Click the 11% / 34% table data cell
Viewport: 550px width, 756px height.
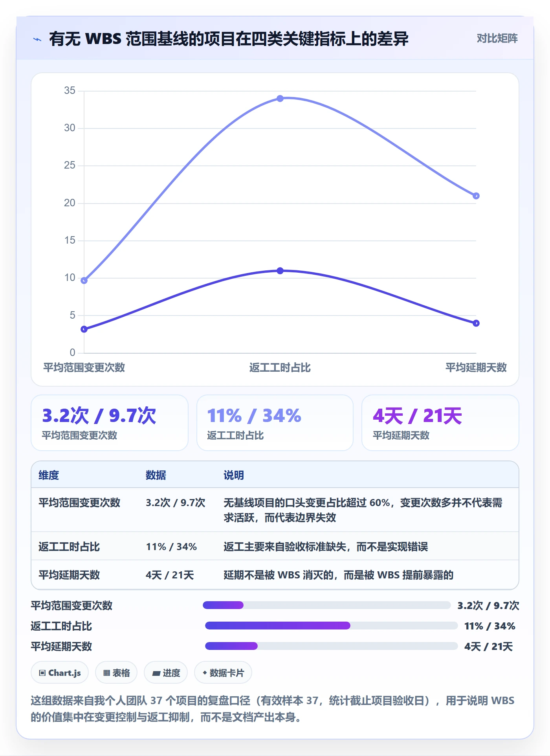click(x=171, y=547)
